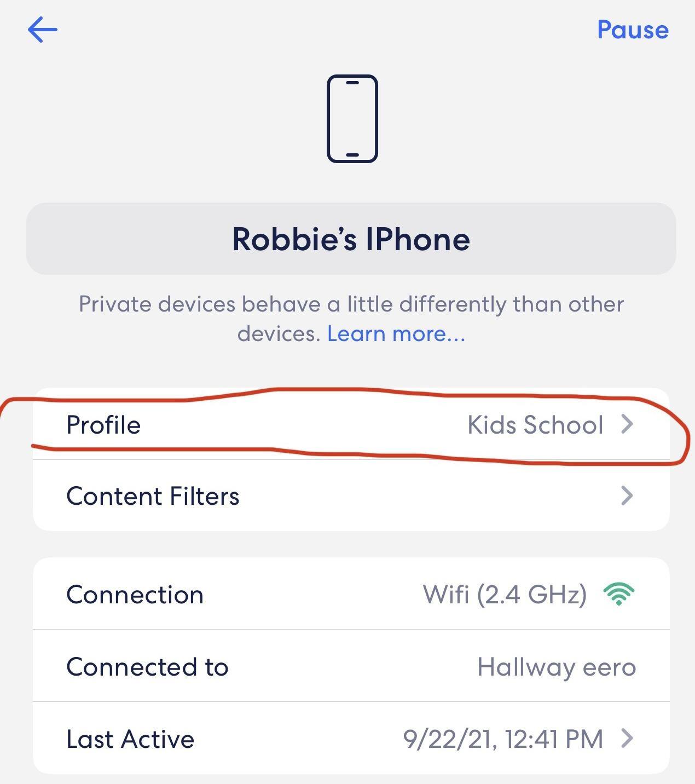Tap the Connection row label
This screenshot has height=784, width=695.
pos(135,595)
